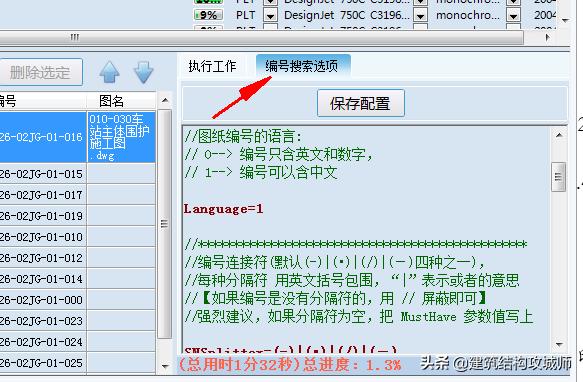Click the drawing list scroll-down arrow
The image size is (583, 382).
[x=165, y=366]
